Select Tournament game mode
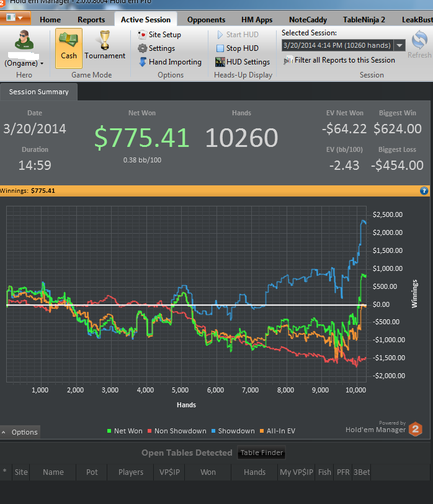The width and height of the screenshot is (433, 504). coord(105,45)
